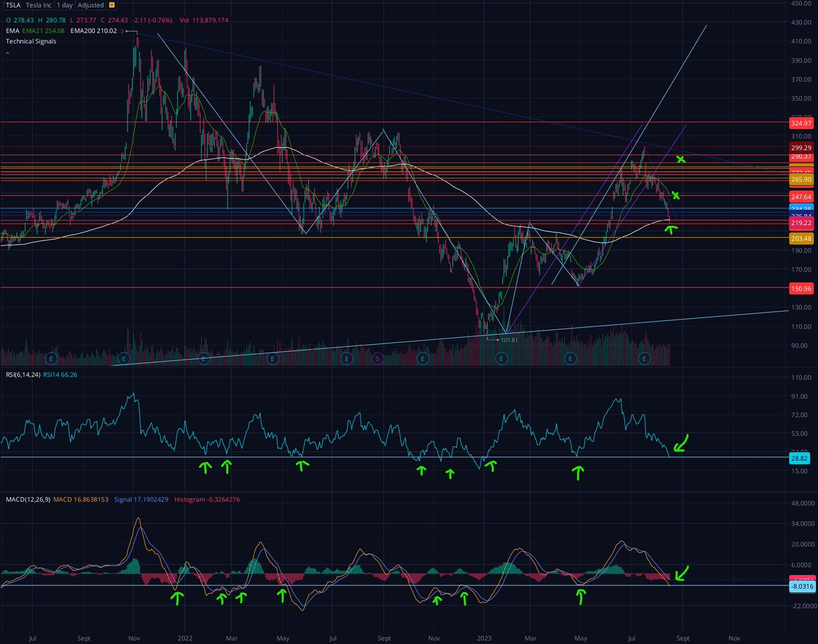The height and width of the screenshot is (644, 818).
Task: Click the purple S stock-split marker
Action: pyautogui.click(x=377, y=357)
